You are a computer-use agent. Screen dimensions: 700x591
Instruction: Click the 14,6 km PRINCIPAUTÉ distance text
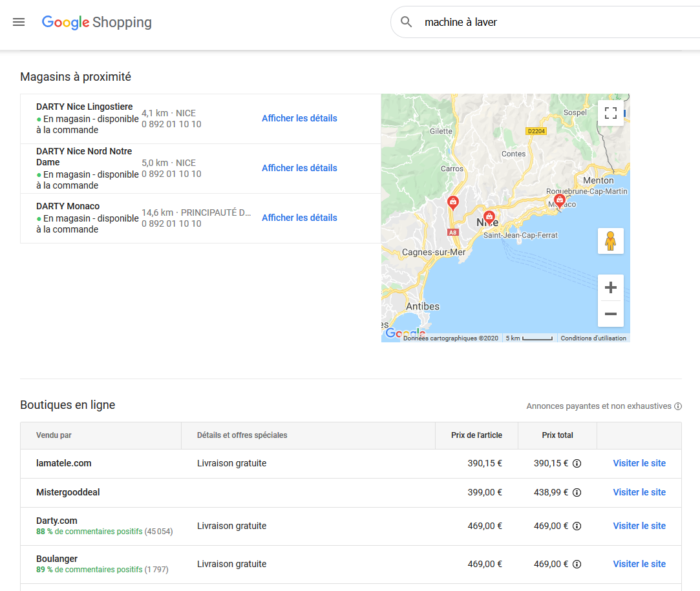(x=196, y=213)
